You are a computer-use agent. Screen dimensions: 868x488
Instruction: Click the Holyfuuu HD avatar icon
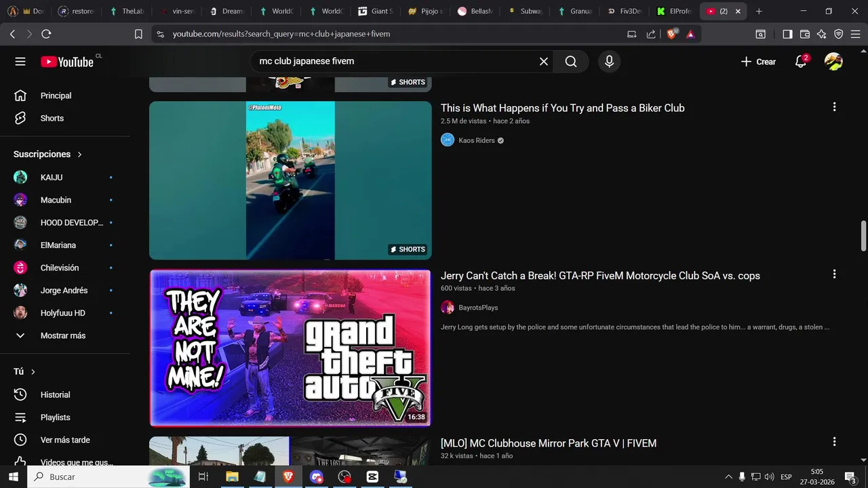click(x=20, y=313)
